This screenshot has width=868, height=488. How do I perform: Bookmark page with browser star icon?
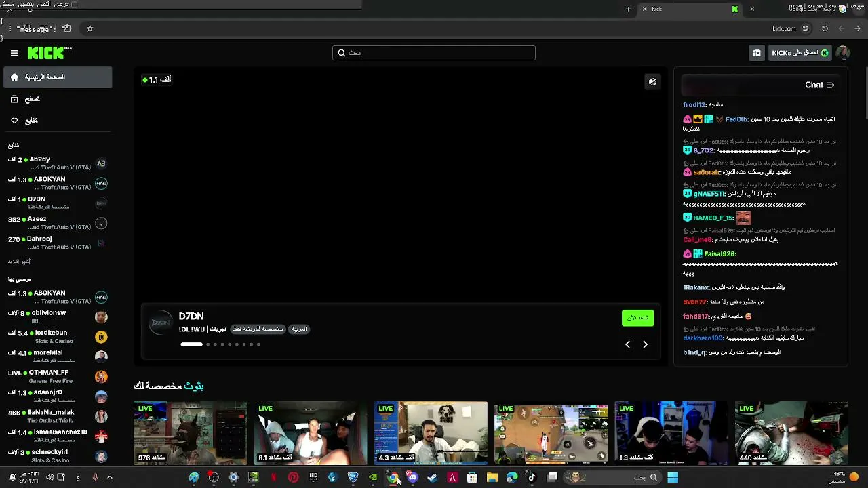90,28
